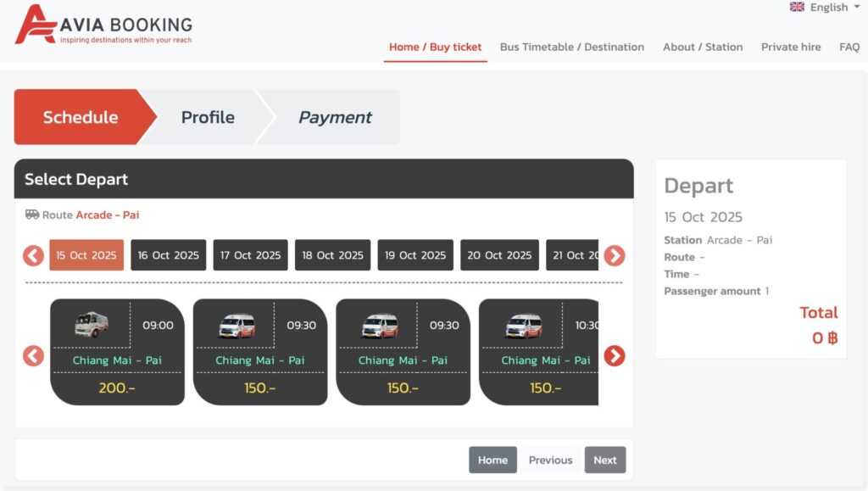Click the van image on first 09:30 trip
This screenshot has width=868, height=491.
(x=236, y=326)
